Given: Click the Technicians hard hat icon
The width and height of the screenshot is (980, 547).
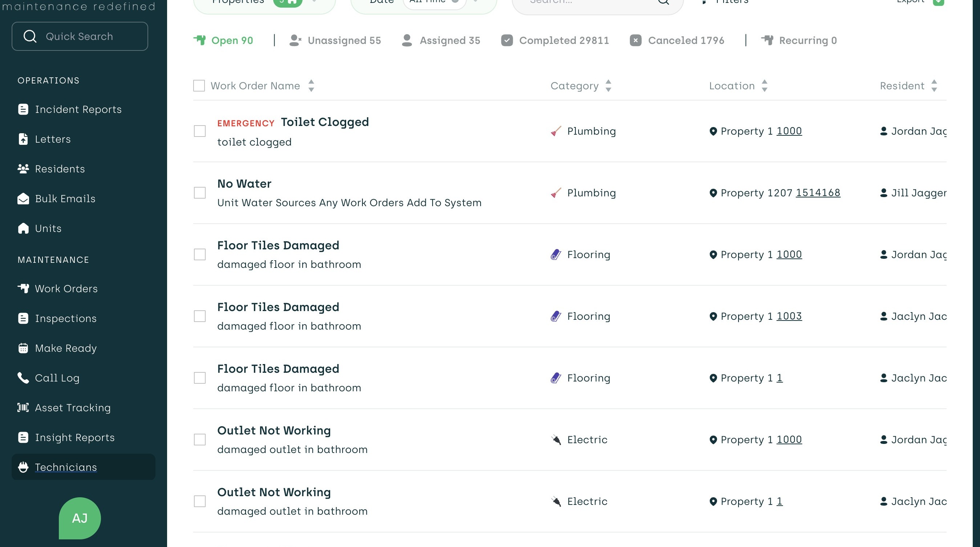Looking at the screenshot, I should 23,467.
